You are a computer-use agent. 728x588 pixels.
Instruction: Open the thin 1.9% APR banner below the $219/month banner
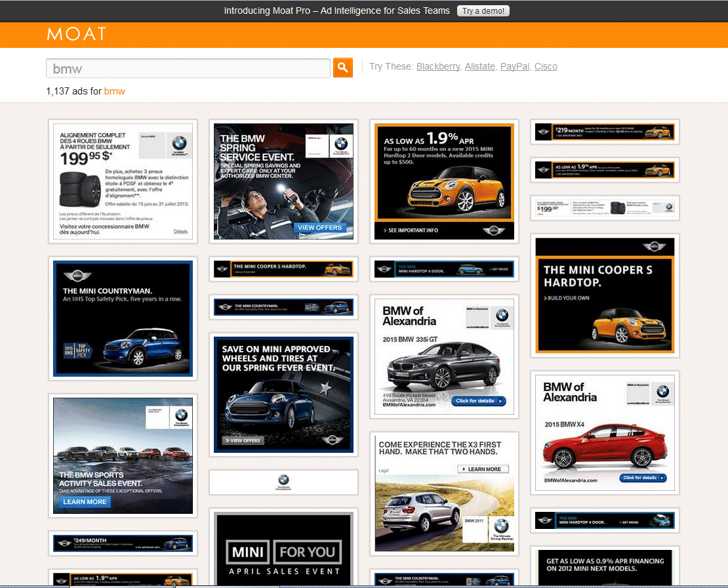click(605, 170)
